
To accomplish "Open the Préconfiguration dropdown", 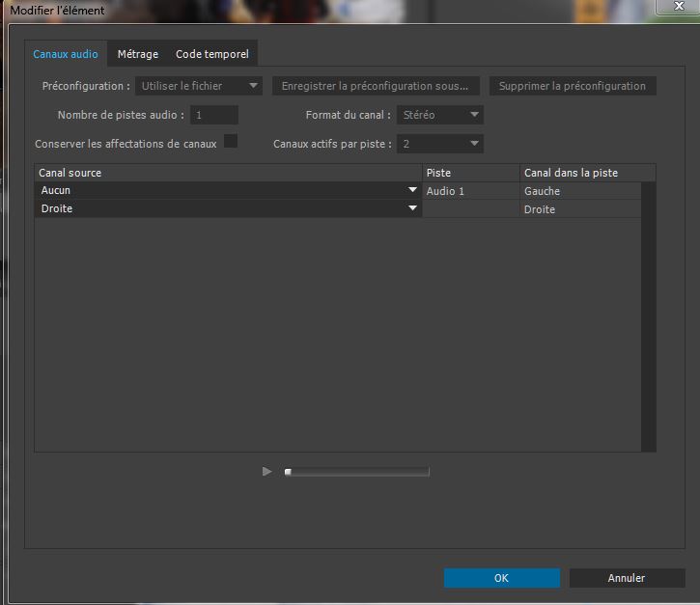I will click(x=198, y=86).
